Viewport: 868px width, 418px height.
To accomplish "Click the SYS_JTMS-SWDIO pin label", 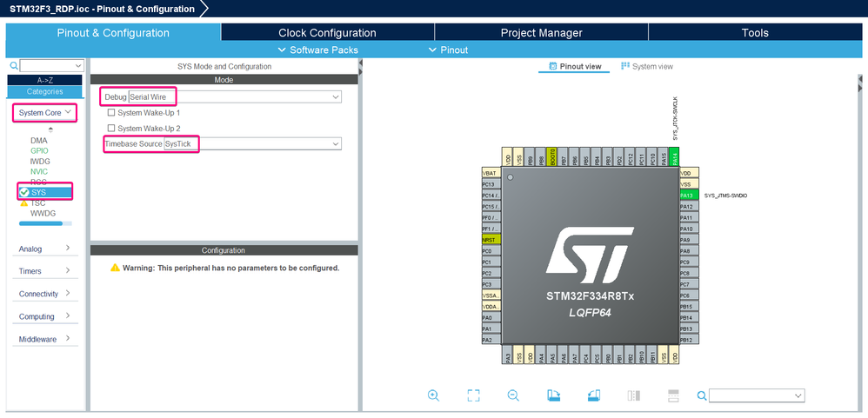I will pyautogui.click(x=725, y=196).
